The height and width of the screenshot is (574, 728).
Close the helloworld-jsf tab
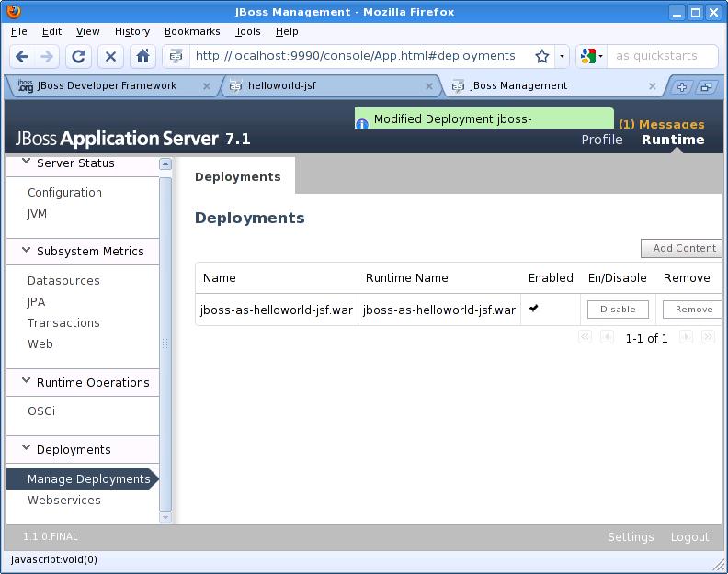[x=429, y=86]
